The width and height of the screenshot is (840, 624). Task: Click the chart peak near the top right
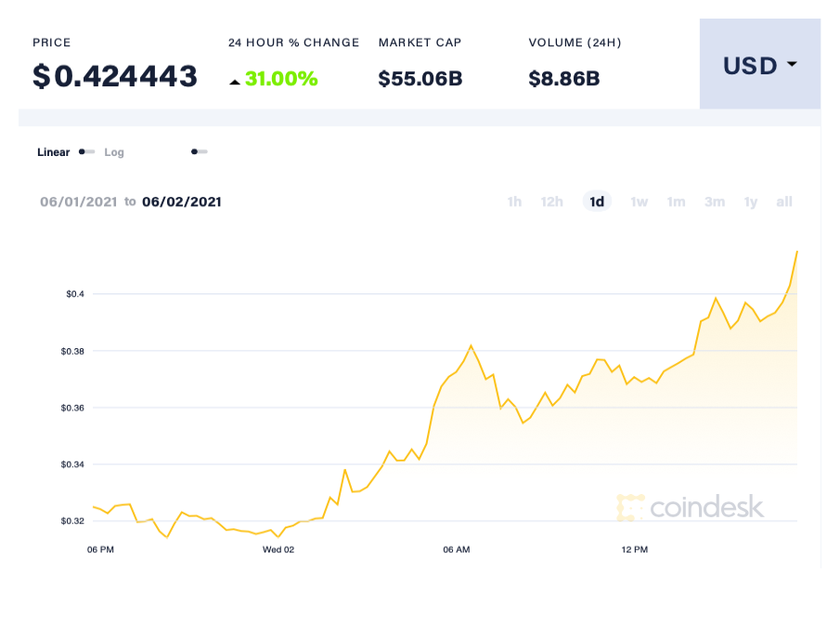[x=796, y=253]
